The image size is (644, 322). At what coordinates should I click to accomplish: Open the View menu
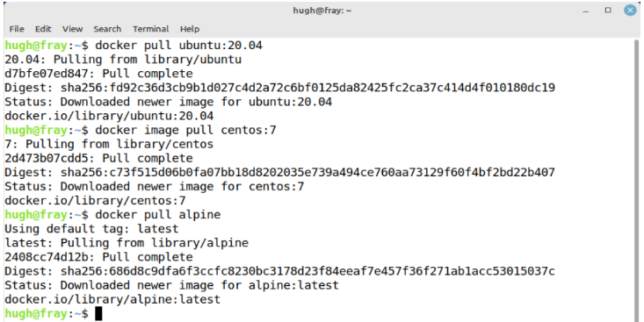click(73, 29)
